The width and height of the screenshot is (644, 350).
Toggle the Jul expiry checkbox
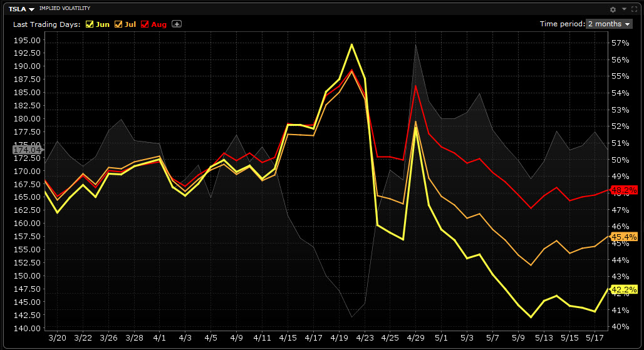[118, 24]
